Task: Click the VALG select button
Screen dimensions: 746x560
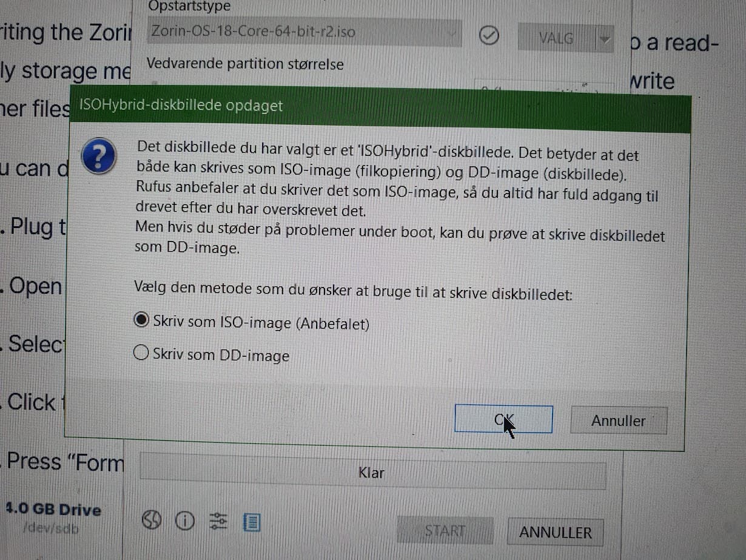Action: coord(556,39)
